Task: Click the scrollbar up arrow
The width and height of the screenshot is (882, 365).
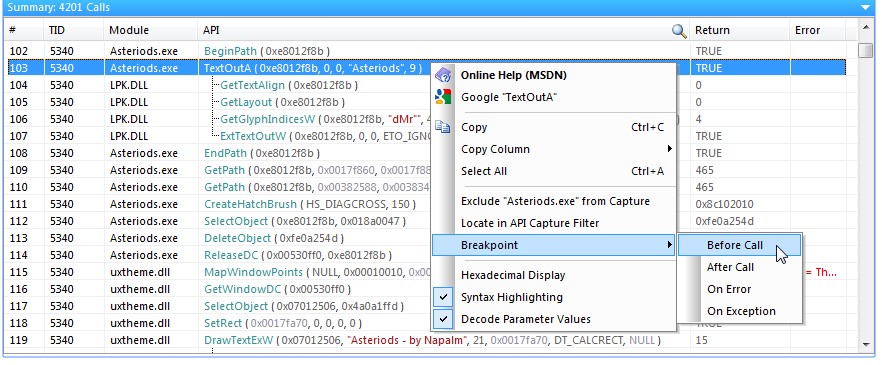Action: pos(865,28)
